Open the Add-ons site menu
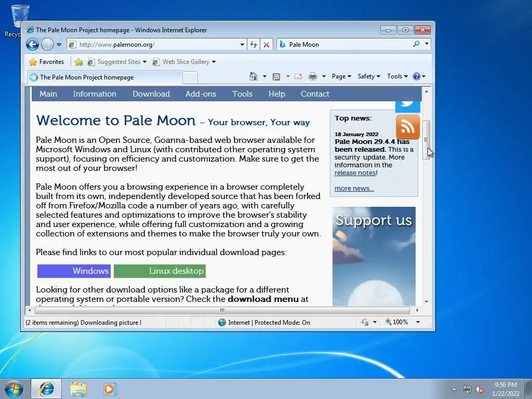532x399 pixels. pos(201,94)
